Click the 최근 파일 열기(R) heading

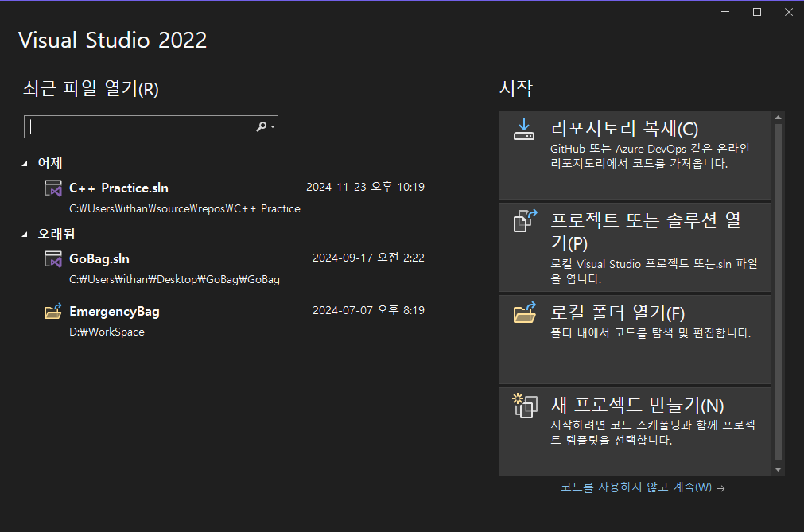click(91, 89)
